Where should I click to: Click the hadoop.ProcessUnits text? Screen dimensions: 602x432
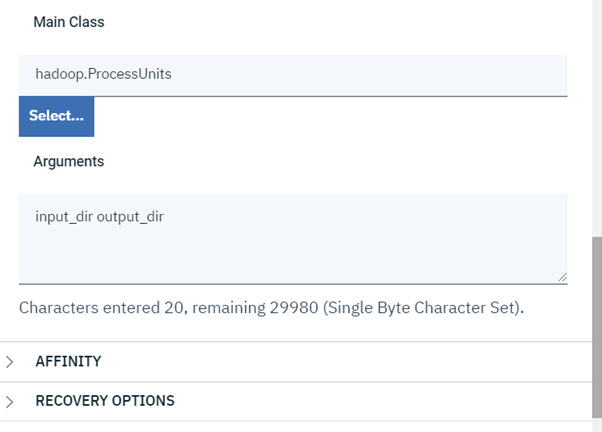pyautogui.click(x=103, y=74)
